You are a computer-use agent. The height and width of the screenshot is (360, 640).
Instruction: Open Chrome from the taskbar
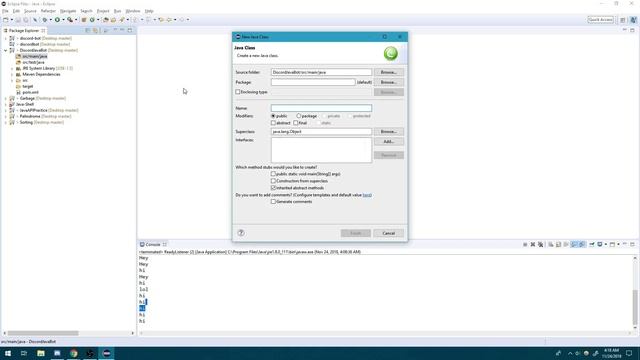[x=73, y=353]
